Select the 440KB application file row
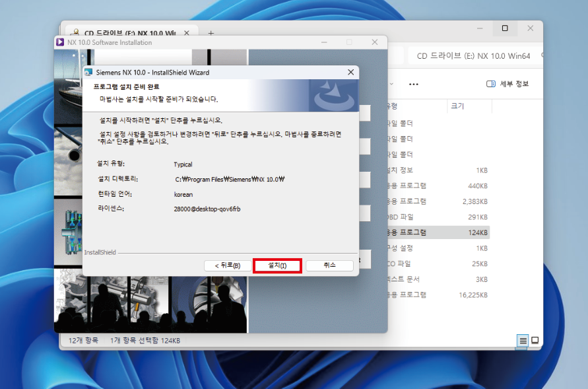This screenshot has height=389, width=588. click(439, 186)
